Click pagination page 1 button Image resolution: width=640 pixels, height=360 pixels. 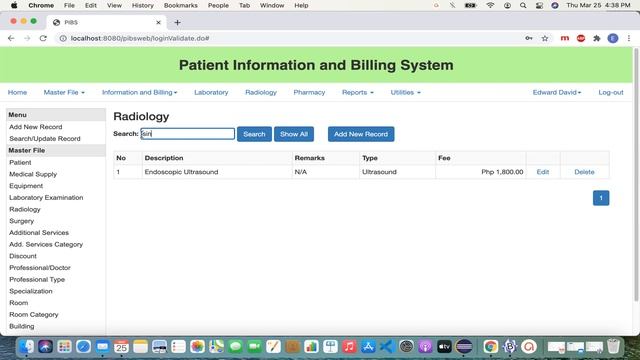[x=601, y=198]
